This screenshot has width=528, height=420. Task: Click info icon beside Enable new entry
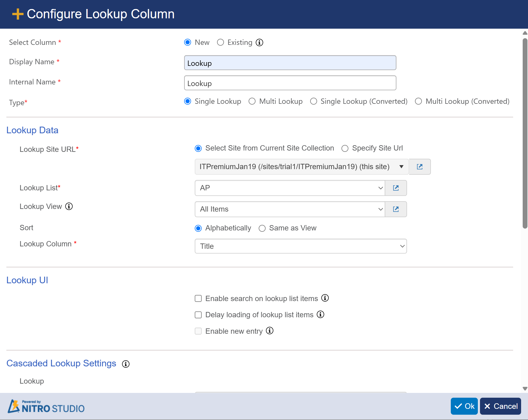click(270, 331)
